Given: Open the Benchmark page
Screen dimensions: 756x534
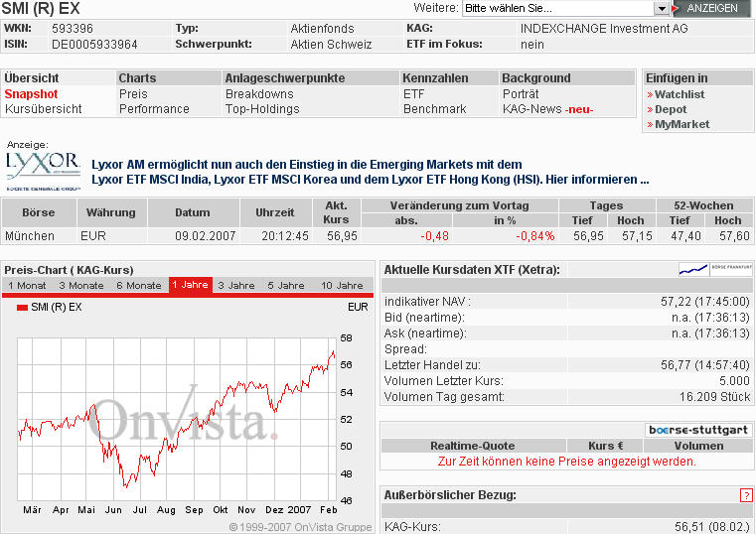Looking at the screenshot, I should (x=434, y=109).
